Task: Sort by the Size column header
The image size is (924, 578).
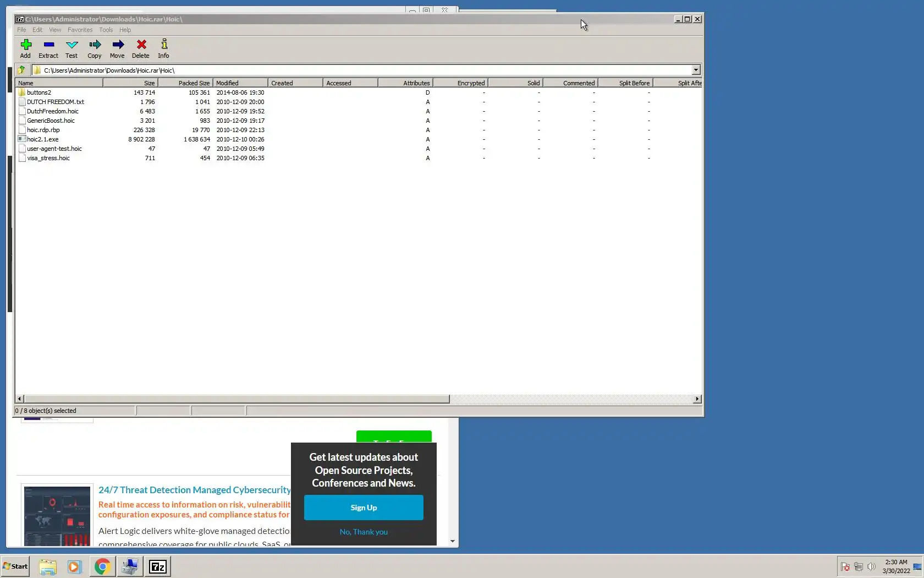Action: pyautogui.click(x=130, y=83)
